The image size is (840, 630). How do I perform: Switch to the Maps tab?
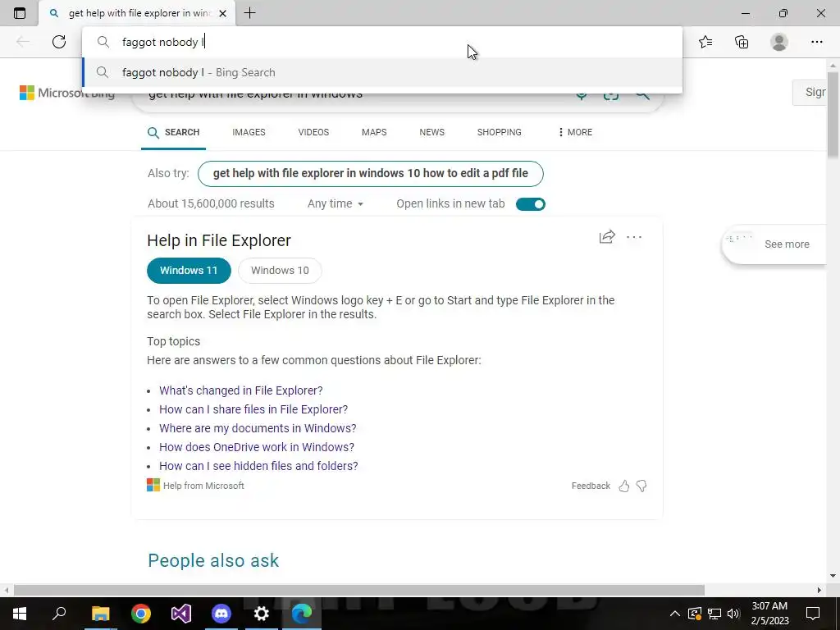click(374, 132)
